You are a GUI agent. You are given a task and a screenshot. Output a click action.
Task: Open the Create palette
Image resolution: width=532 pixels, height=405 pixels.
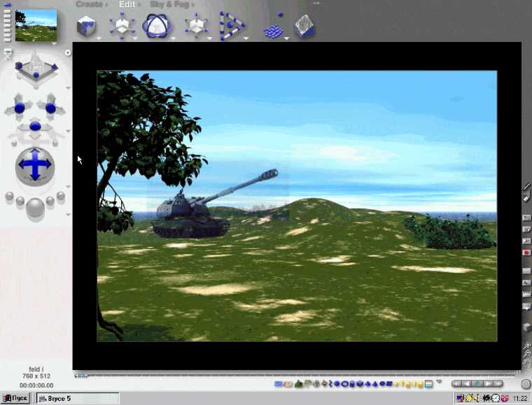click(89, 4)
